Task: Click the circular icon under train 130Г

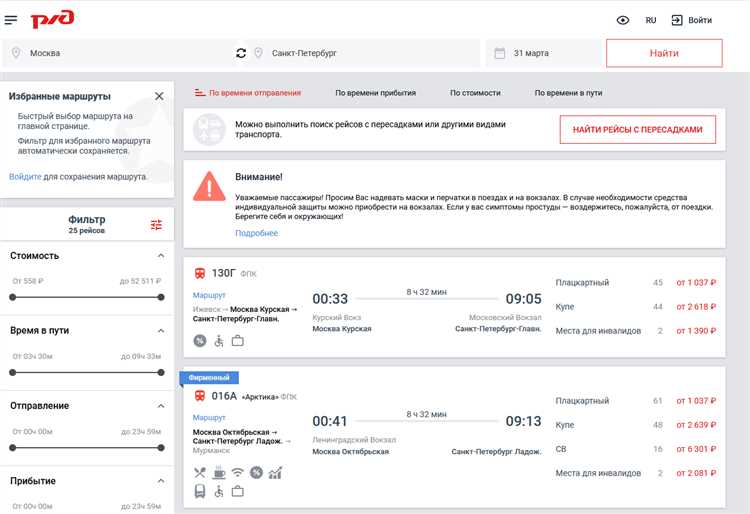Action: [200, 341]
